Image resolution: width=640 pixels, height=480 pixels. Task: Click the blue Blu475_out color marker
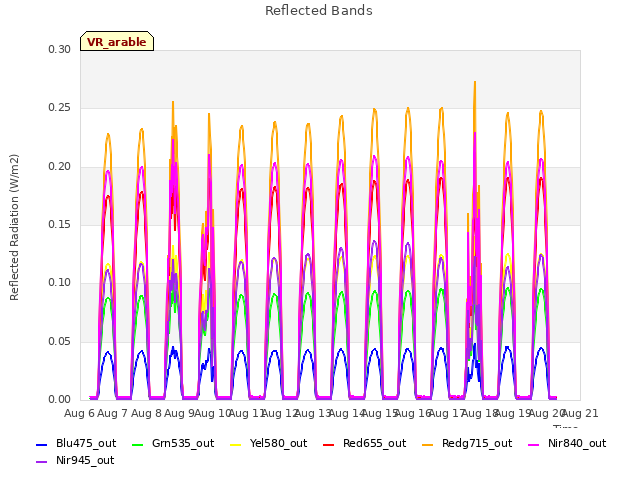42,444
